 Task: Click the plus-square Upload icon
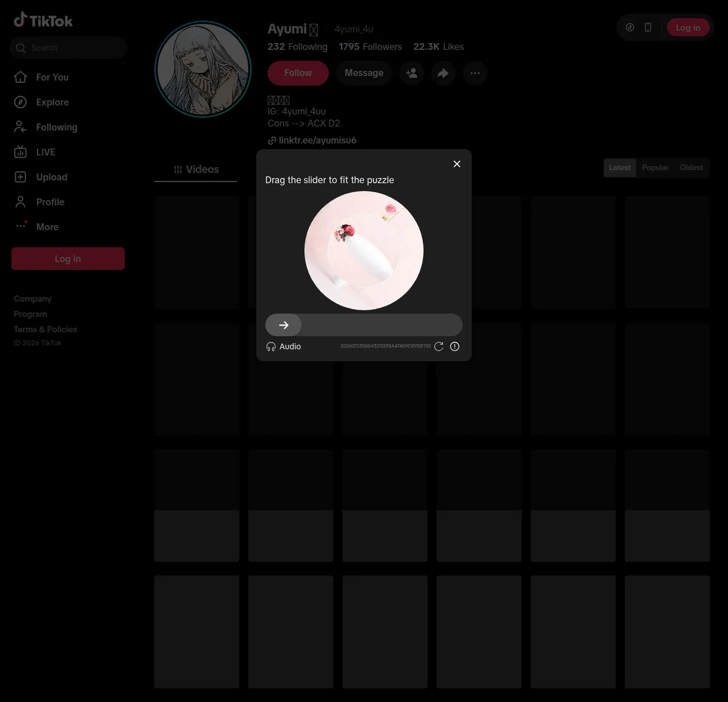point(20,177)
